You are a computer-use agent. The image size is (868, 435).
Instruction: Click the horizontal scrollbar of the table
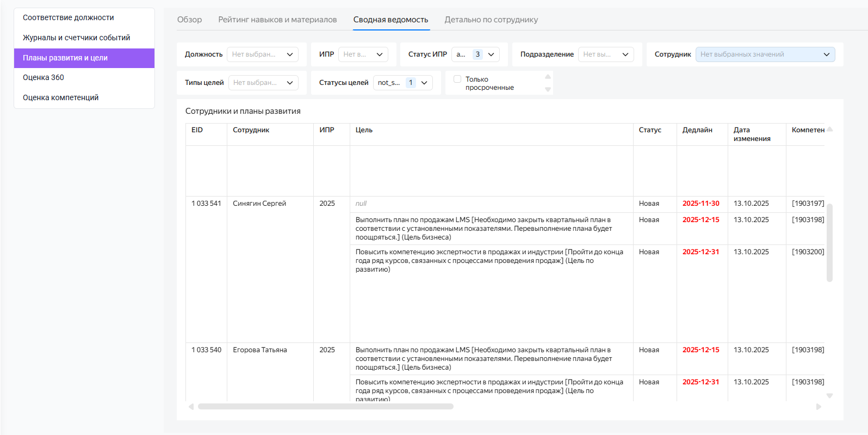325,407
